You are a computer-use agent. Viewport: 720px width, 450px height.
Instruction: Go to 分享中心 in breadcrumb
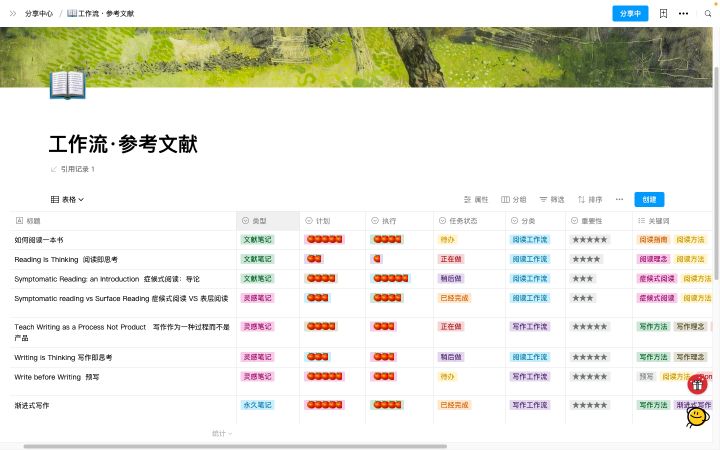coord(39,13)
